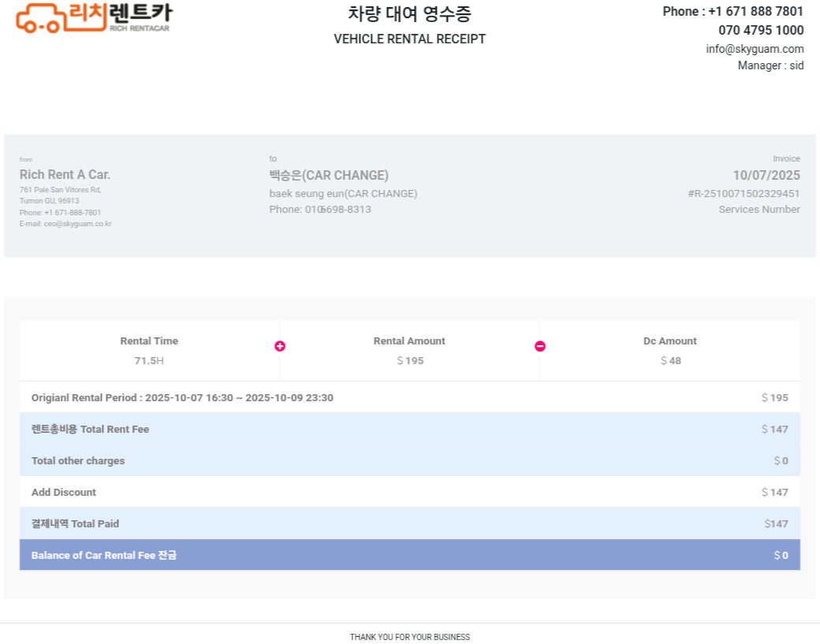Click the Rental Time 71.5H cell

click(149, 351)
